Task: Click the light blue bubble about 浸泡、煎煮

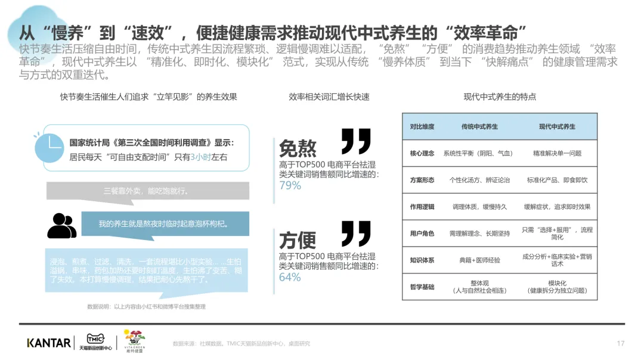Action: click(x=146, y=270)
